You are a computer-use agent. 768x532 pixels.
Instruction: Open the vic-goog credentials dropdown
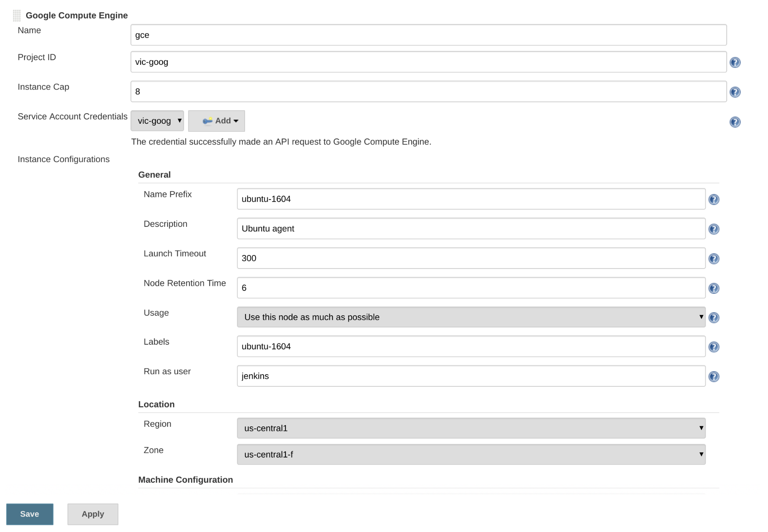pos(157,121)
